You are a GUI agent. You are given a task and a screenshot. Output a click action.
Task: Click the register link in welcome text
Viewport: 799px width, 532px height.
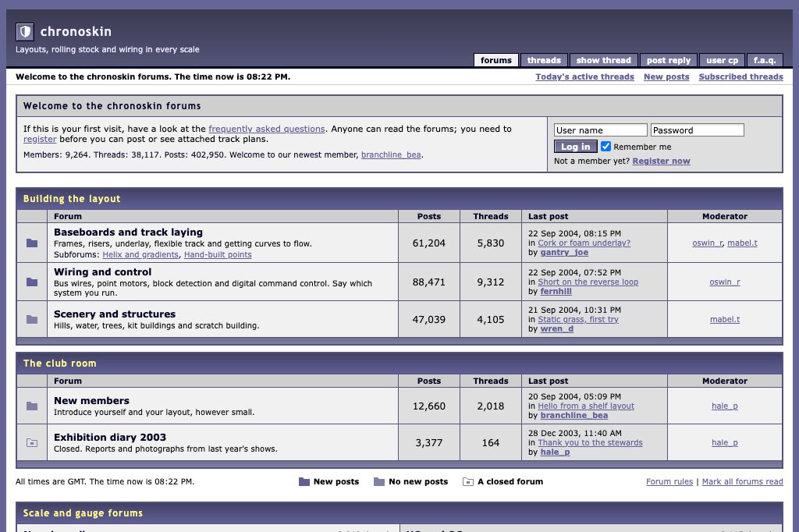40,139
